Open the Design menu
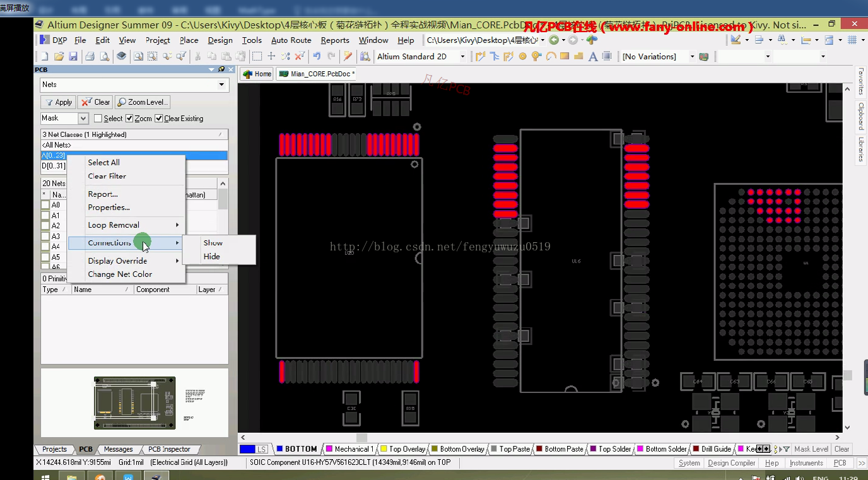 (220, 40)
